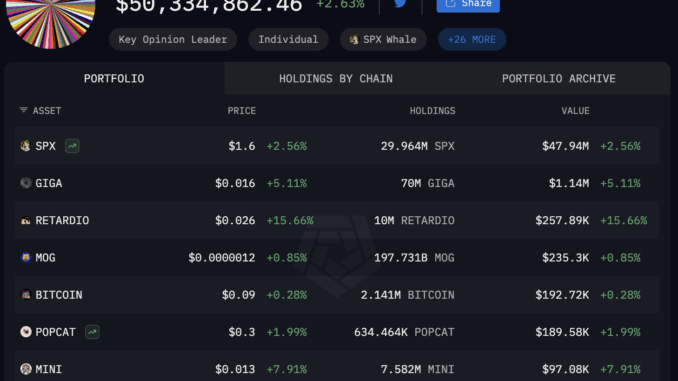The width and height of the screenshot is (678, 381).
Task: Click the BITCOIN token icon
Action: pos(26,295)
